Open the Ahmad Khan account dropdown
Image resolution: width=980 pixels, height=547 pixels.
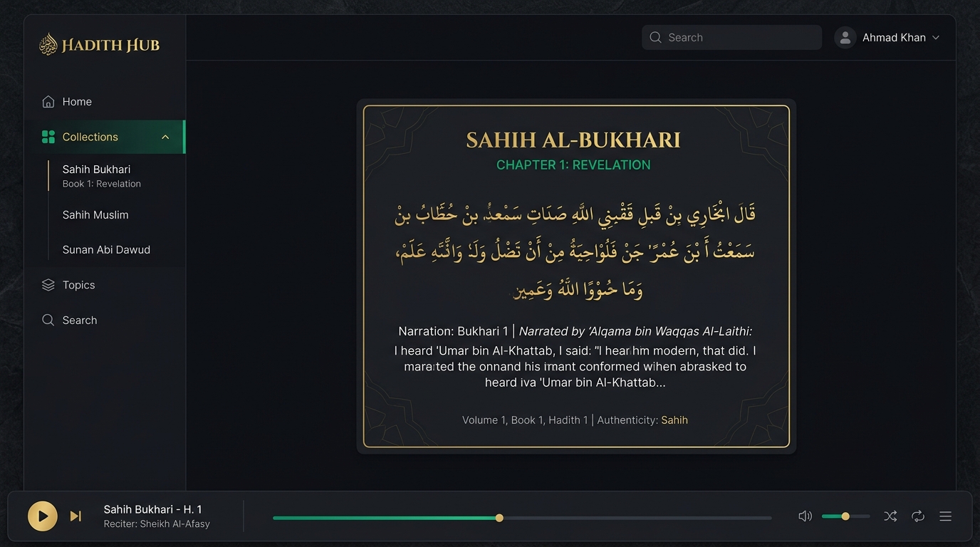936,38
